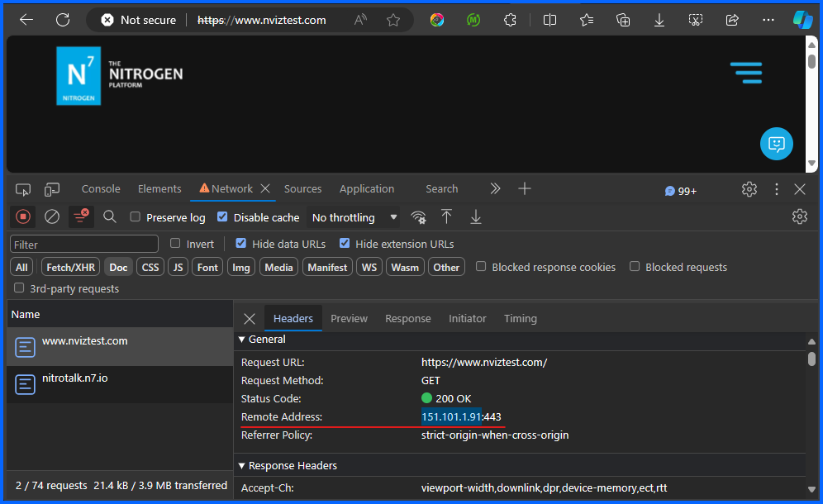Click the import HAR upload arrow
Screen dimensions: 823x504
pos(446,216)
